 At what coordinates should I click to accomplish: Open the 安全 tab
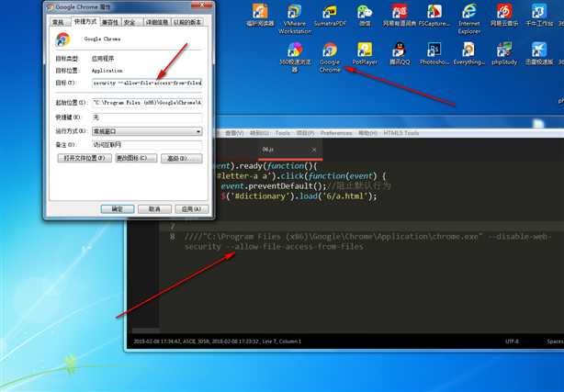pyautogui.click(x=131, y=22)
